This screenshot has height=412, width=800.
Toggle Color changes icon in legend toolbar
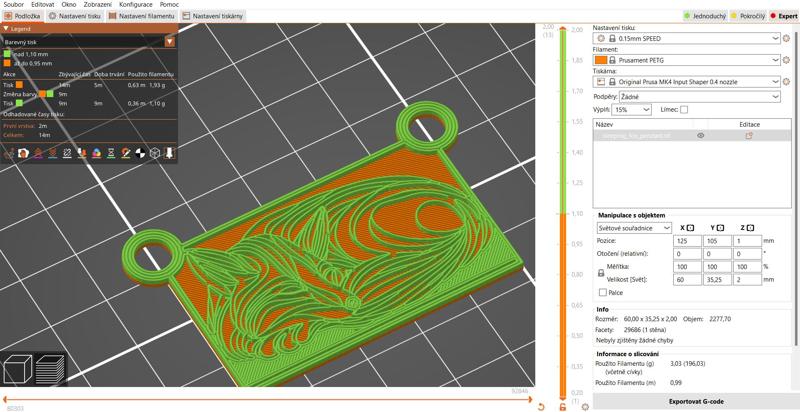pyautogui.click(x=96, y=153)
